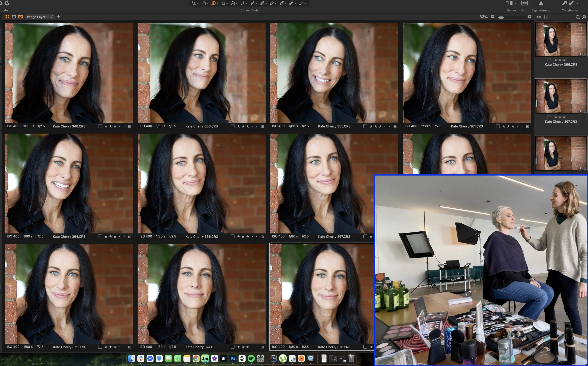Switch to multi-view grid mode icon

tap(7, 17)
